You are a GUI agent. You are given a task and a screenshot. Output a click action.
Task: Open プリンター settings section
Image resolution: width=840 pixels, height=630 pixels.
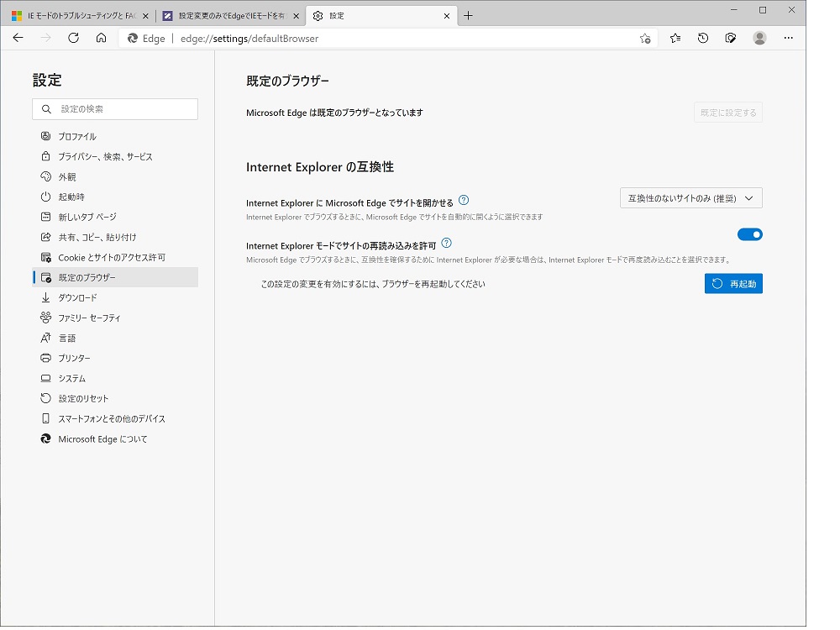coord(114,359)
